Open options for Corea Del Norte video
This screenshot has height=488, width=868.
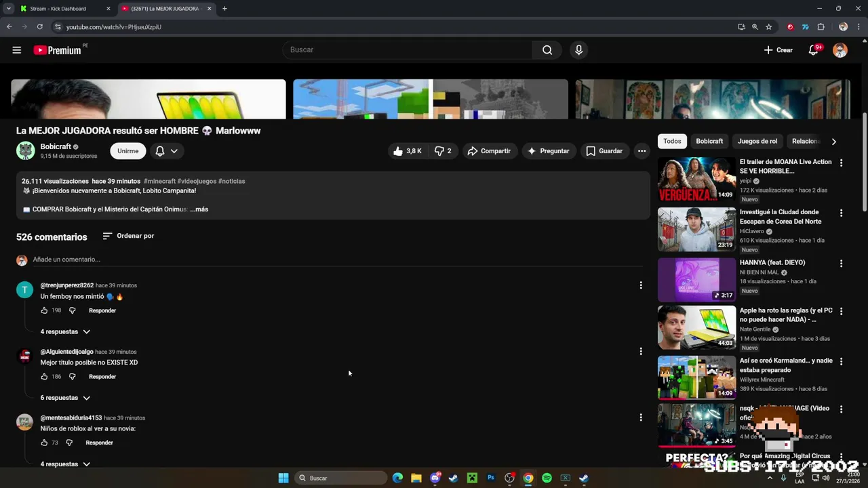841,213
